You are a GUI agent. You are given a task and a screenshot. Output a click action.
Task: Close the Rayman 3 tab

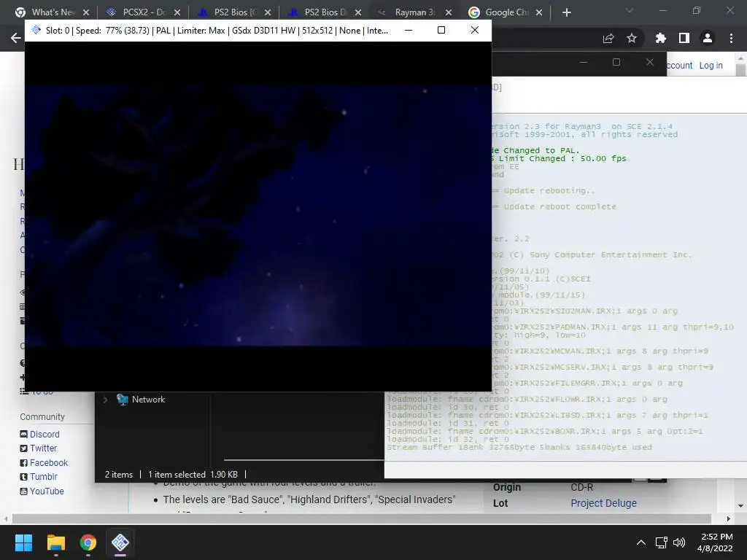coord(449,12)
